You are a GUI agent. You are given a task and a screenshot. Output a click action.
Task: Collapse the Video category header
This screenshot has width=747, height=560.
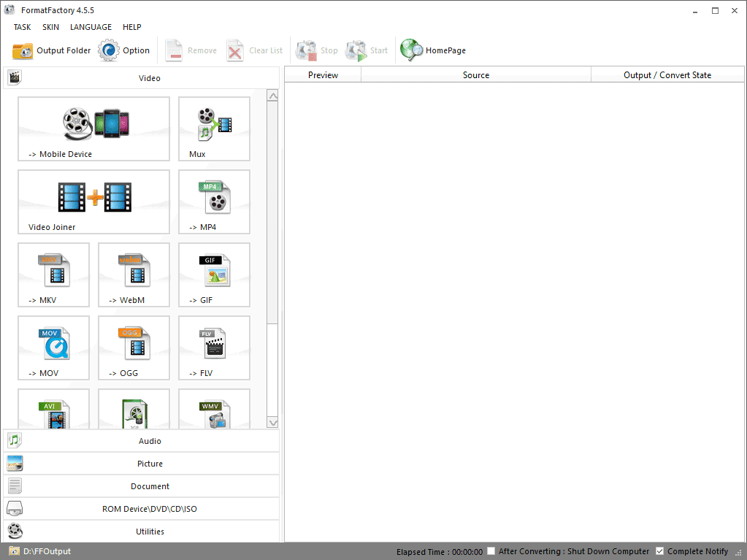pyautogui.click(x=142, y=77)
